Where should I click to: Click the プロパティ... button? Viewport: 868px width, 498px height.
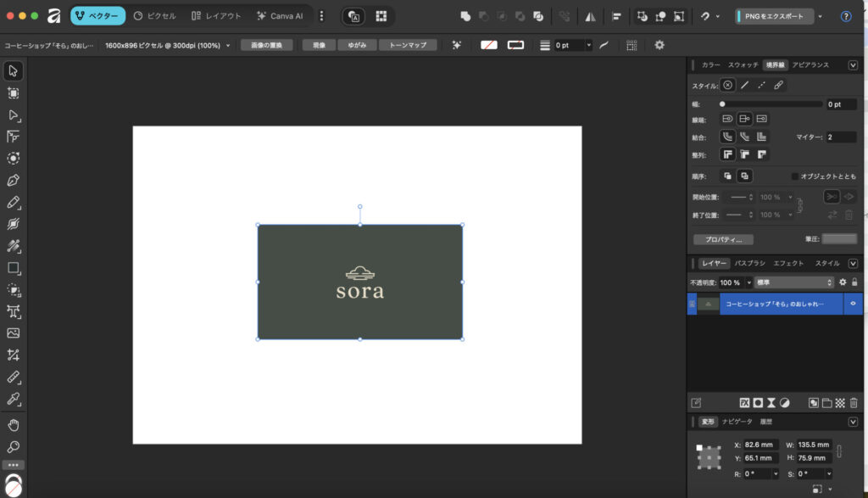[723, 240]
